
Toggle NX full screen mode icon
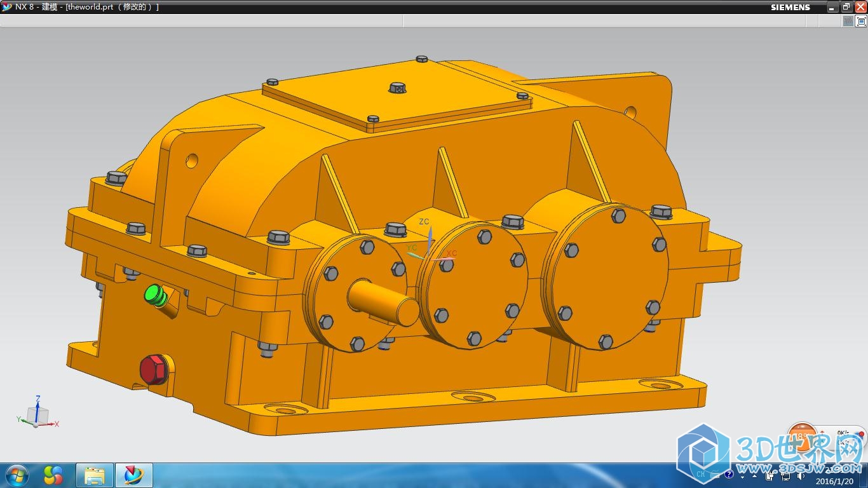(862, 21)
